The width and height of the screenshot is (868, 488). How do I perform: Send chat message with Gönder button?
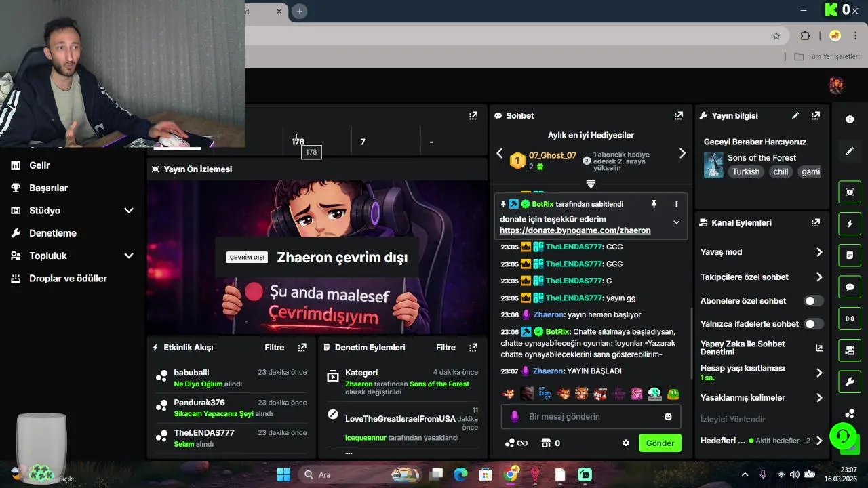pos(660,443)
